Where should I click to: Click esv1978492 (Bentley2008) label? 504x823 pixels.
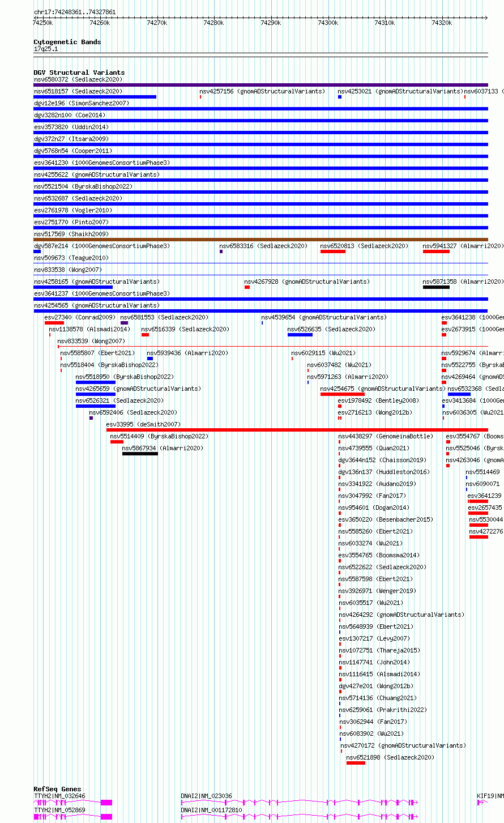tap(379, 401)
